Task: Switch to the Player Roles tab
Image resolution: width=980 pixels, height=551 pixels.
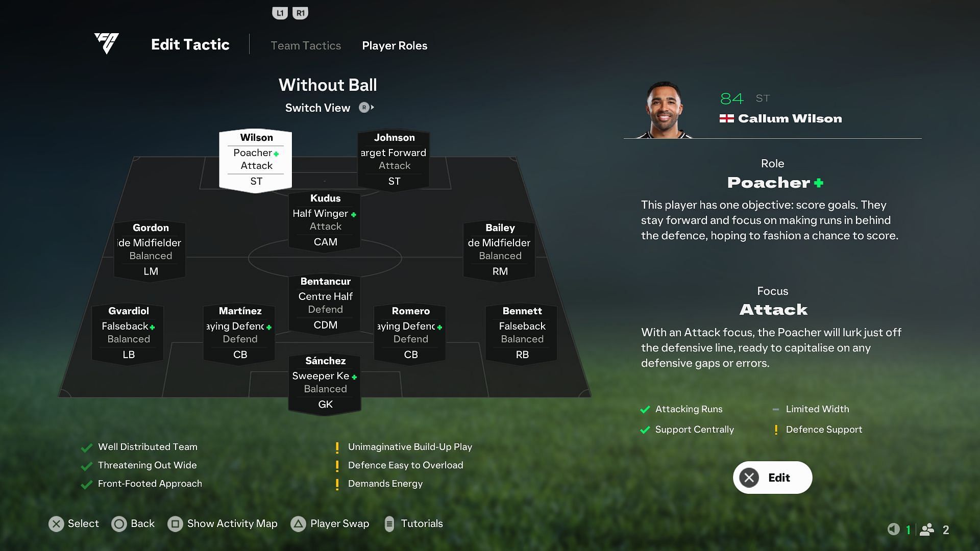Action: (395, 45)
